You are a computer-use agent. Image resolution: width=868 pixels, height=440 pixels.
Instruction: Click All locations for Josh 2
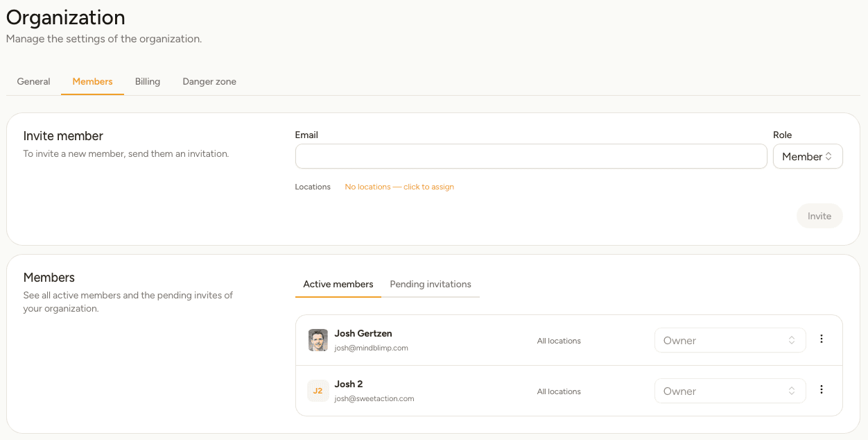559,391
